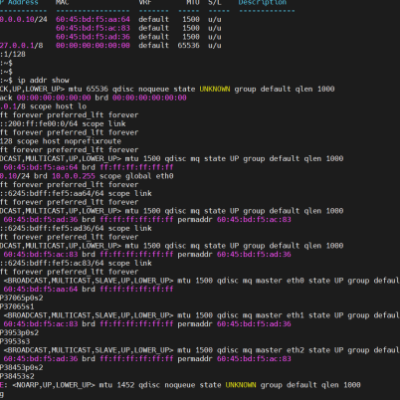
Task: Click the Description column header
Action: 262,3
